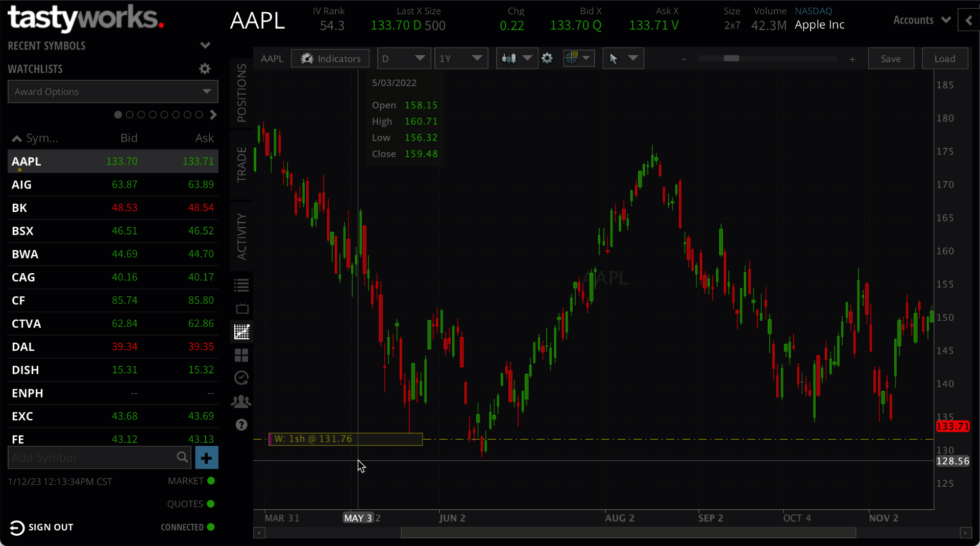The width and height of the screenshot is (980, 546).
Task: Switch to the ACTIVITY tab
Action: click(242, 236)
